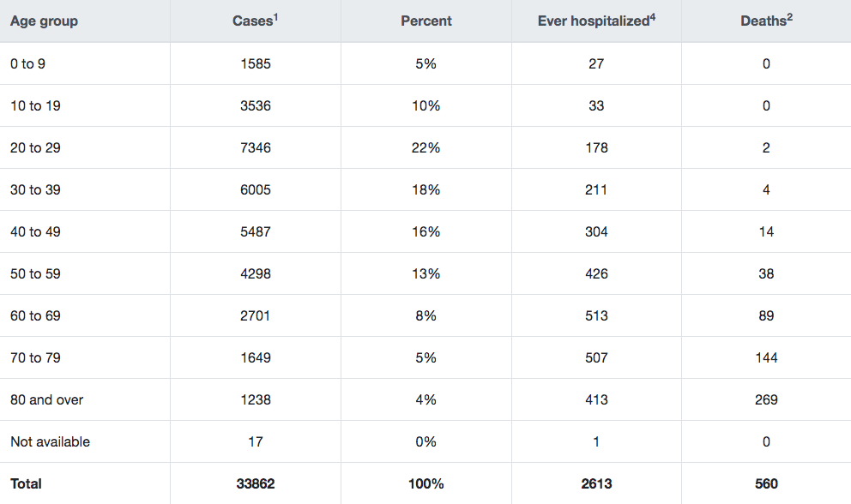The width and height of the screenshot is (851, 504).
Task: Click the Percent column header
Action: pos(426,21)
